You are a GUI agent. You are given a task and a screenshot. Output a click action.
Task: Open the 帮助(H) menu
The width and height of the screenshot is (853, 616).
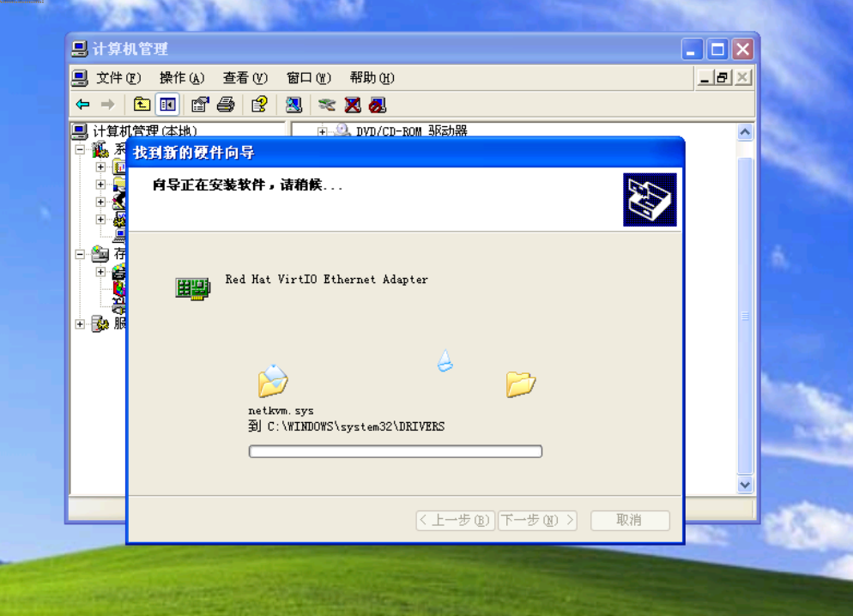point(372,78)
